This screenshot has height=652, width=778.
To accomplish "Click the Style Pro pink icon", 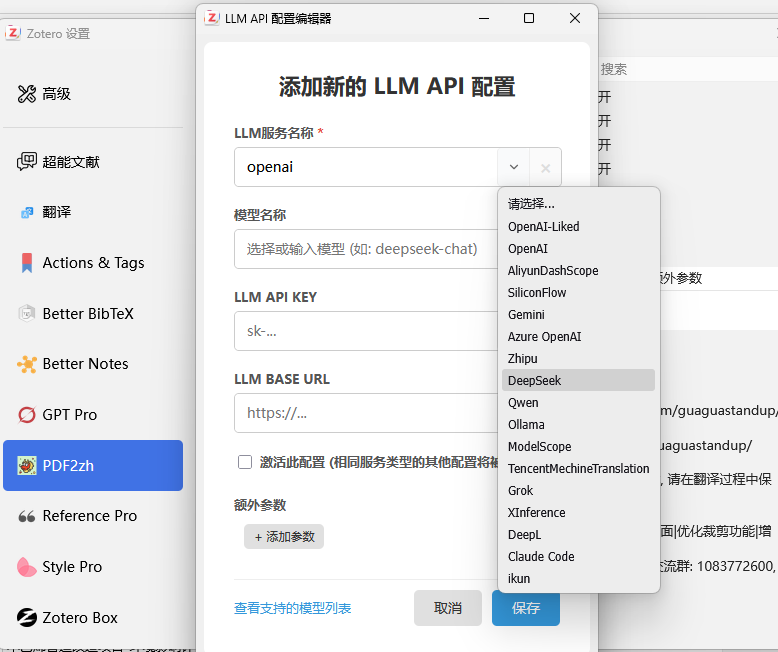I will coord(27,567).
